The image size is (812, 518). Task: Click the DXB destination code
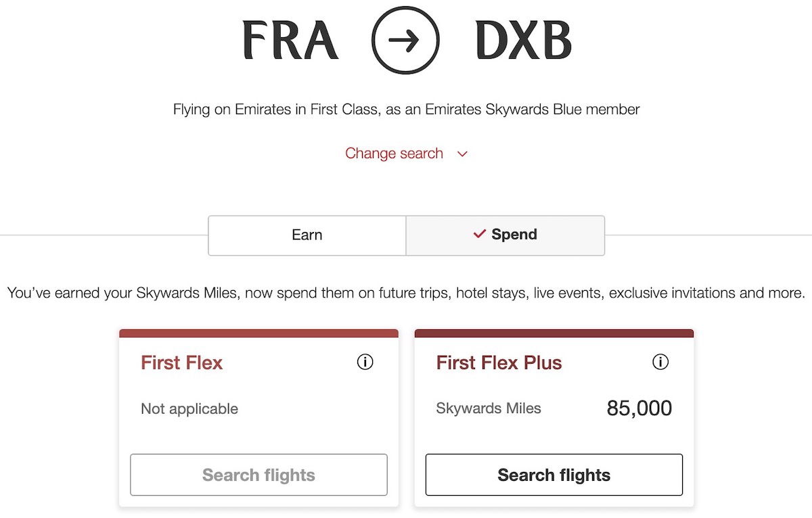click(523, 41)
